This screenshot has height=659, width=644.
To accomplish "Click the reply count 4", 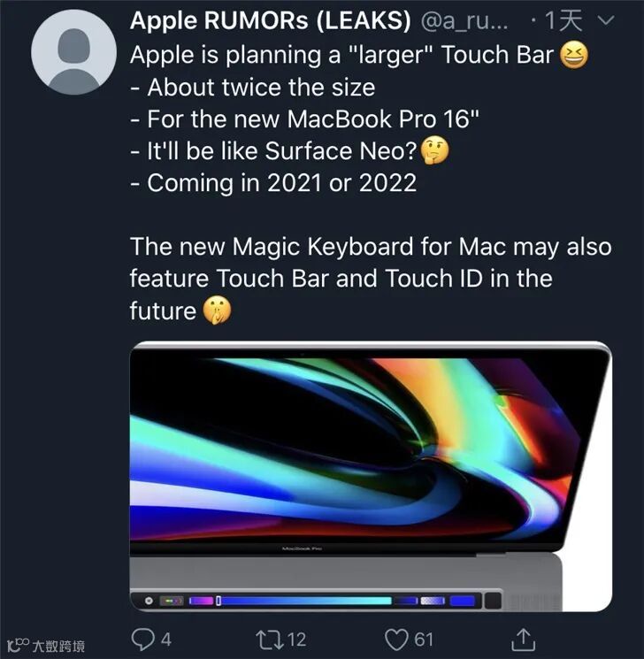I will pyautogui.click(x=166, y=640).
